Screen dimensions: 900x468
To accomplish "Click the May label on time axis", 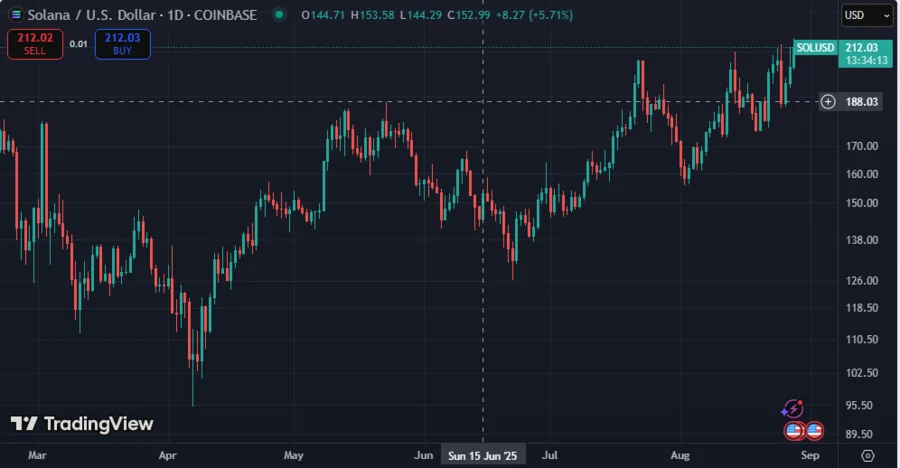I will point(293,455).
